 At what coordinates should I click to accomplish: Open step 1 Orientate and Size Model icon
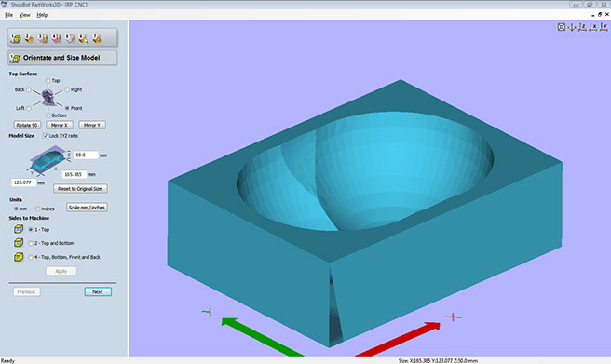16,38
